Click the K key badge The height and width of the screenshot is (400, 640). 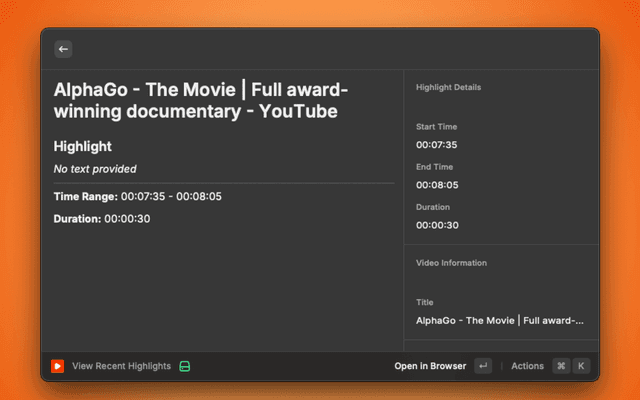pyautogui.click(x=581, y=366)
